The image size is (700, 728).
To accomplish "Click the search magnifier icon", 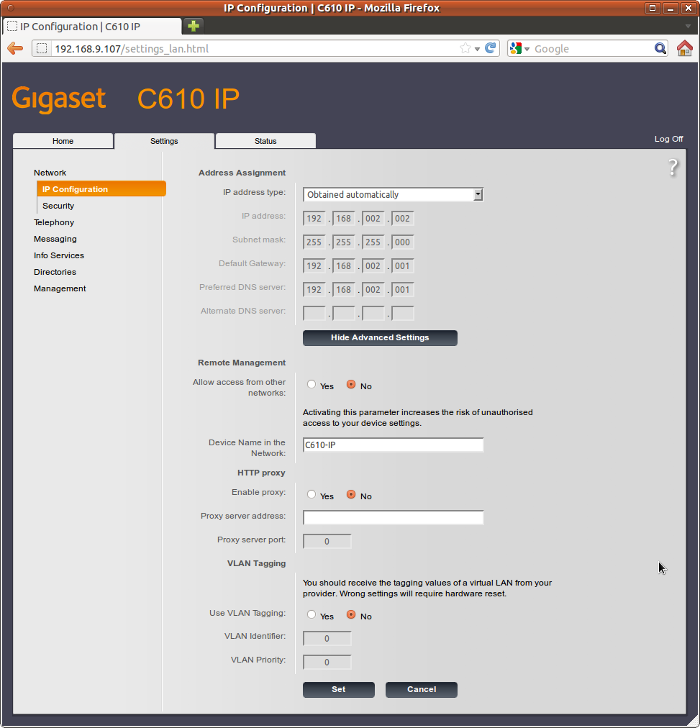I will (660, 48).
